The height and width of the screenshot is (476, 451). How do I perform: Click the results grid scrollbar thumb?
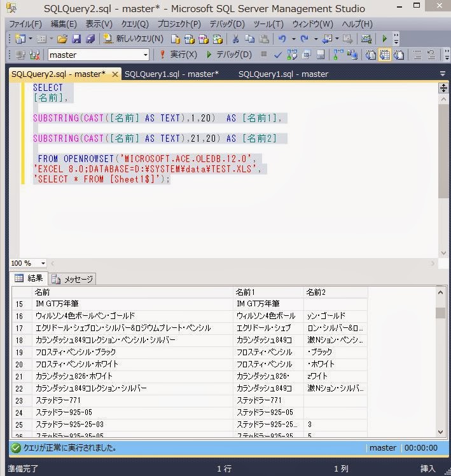(x=440, y=313)
